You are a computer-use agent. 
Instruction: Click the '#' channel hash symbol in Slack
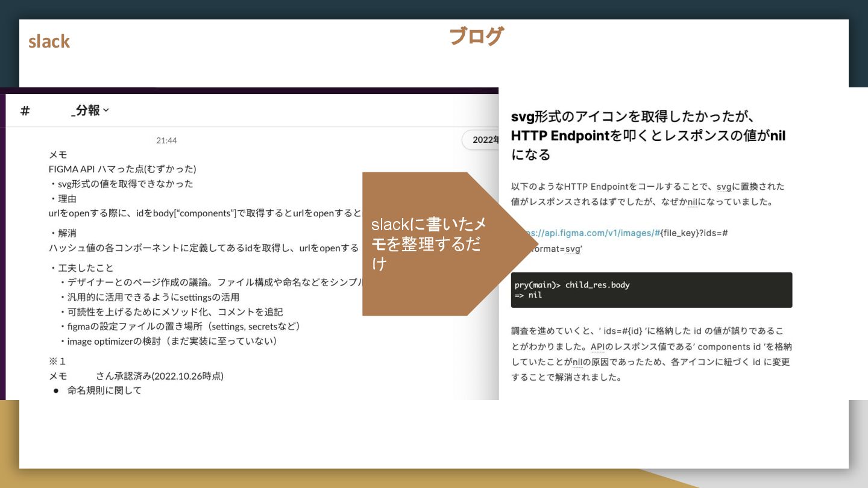[25, 111]
